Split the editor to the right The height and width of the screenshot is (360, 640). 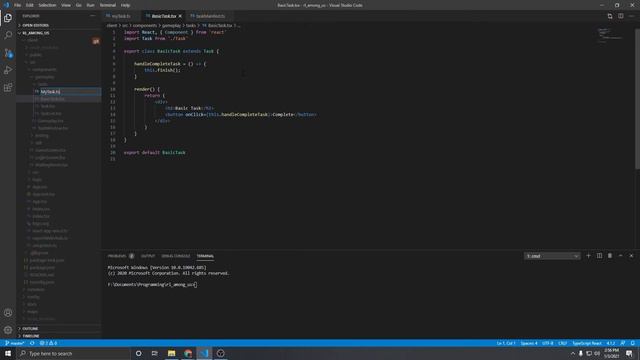(620, 16)
